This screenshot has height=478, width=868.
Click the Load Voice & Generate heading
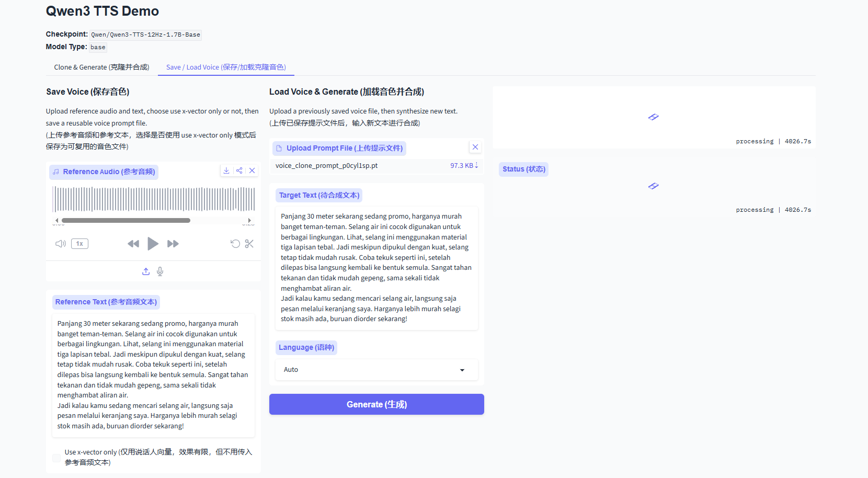[347, 92]
